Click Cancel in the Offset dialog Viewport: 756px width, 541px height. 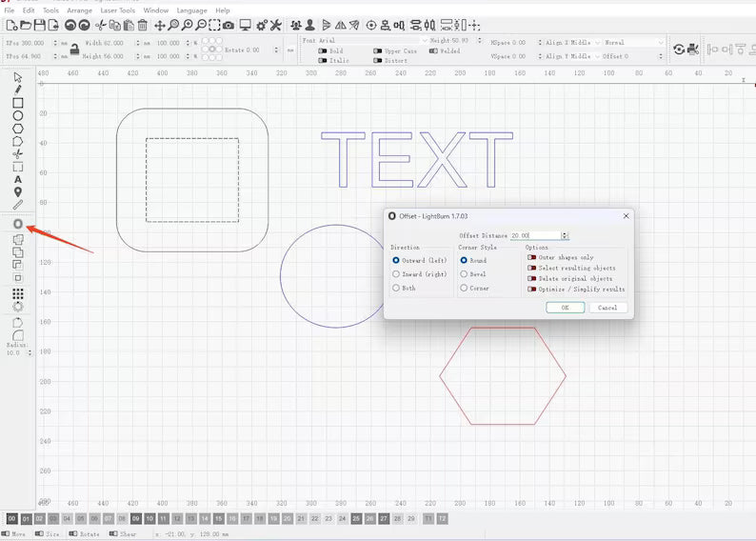pyautogui.click(x=607, y=308)
